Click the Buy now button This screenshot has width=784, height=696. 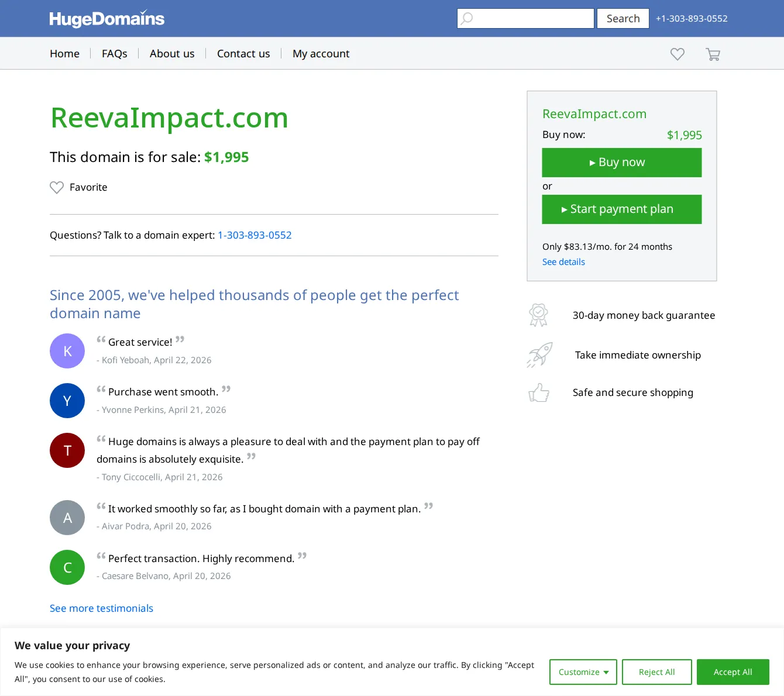pos(622,163)
